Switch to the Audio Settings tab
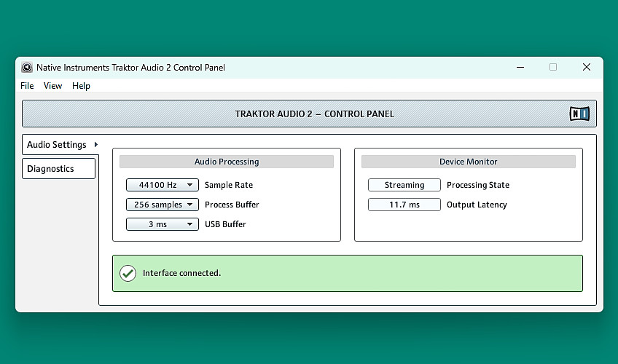Viewport: 618px width, 364px height. point(60,145)
